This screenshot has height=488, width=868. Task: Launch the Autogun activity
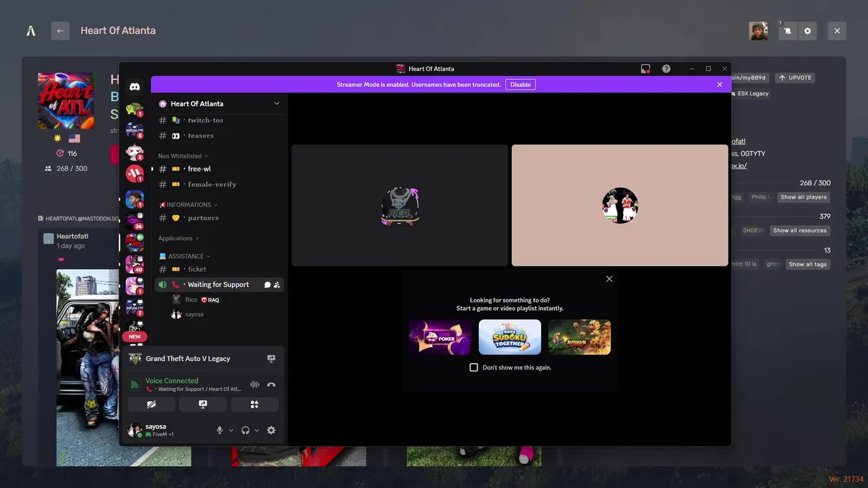click(x=580, y=337)
